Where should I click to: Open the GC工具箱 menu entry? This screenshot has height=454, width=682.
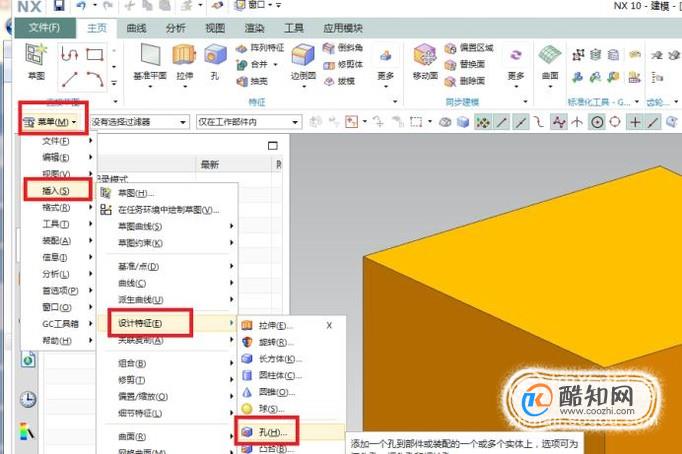click(58, 324)
